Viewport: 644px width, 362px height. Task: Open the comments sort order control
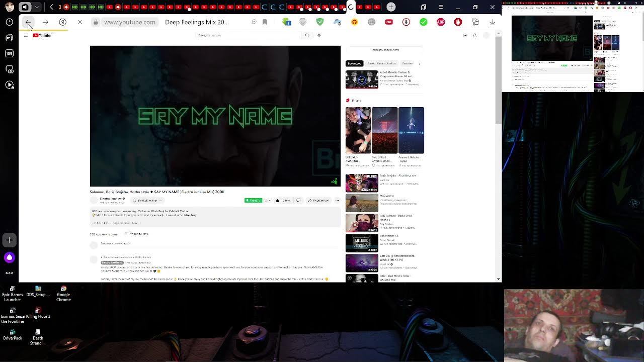[136, 234]
